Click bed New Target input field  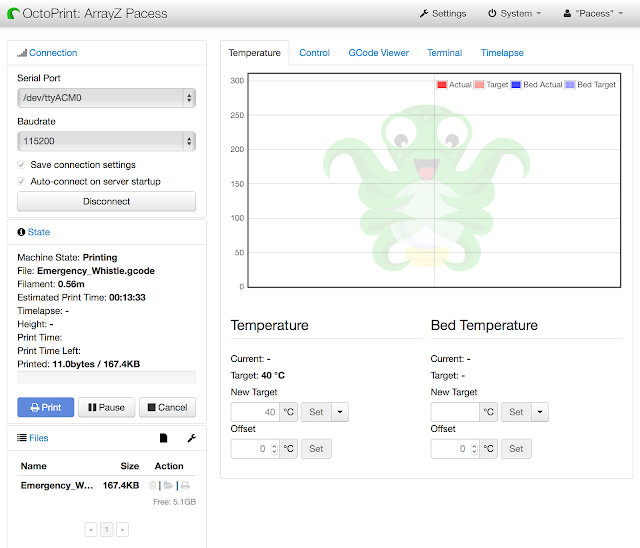click(455, 412)
